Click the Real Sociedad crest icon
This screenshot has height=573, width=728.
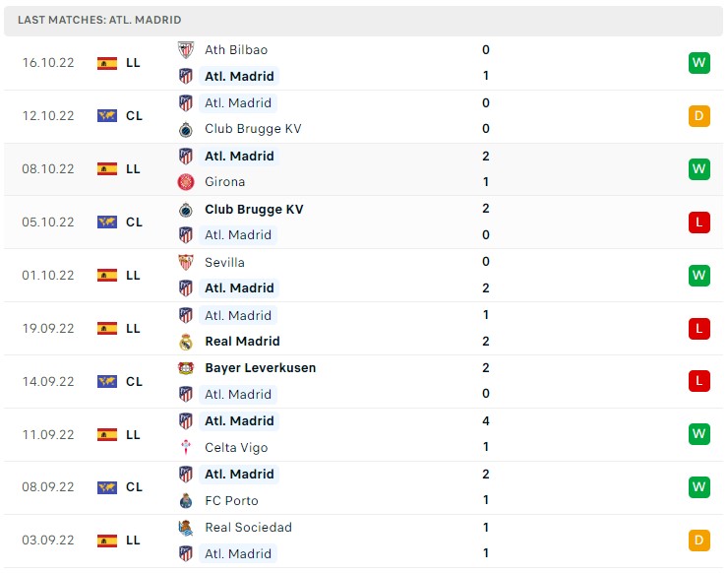pos(186,528)
